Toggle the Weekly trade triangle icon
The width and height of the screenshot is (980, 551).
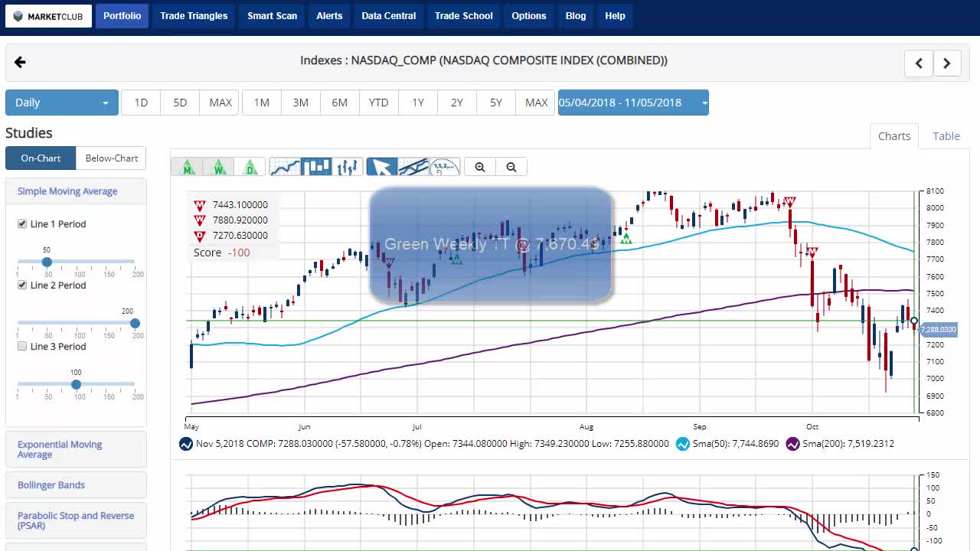219,167
